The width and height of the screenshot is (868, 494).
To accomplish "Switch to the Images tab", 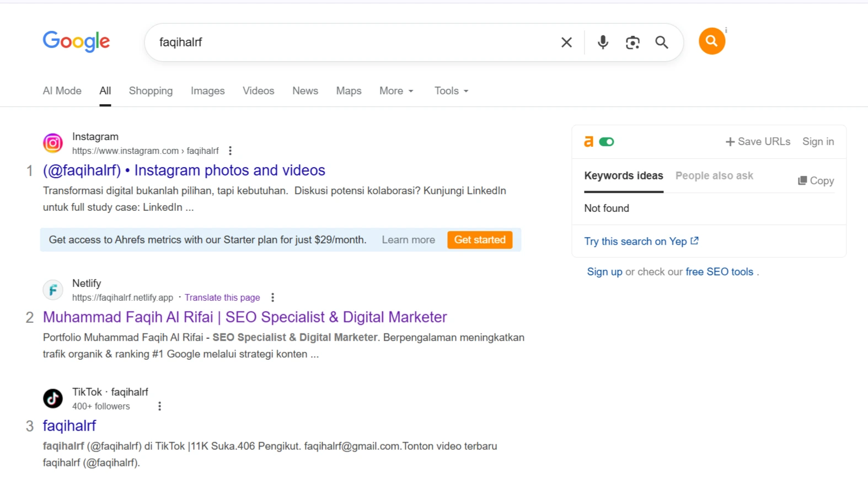I will (207, 91).
